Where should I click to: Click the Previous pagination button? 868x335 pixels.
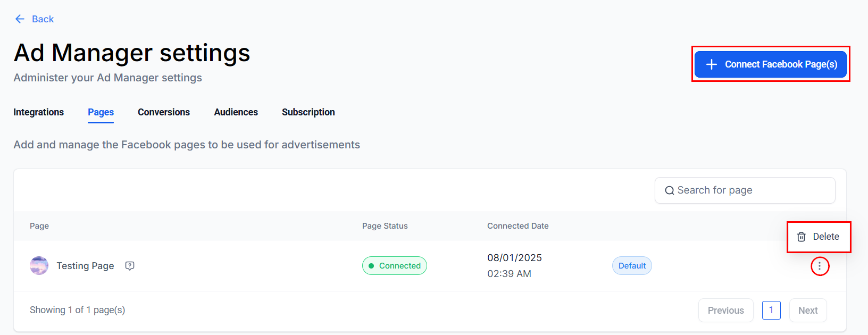(725, 311)
